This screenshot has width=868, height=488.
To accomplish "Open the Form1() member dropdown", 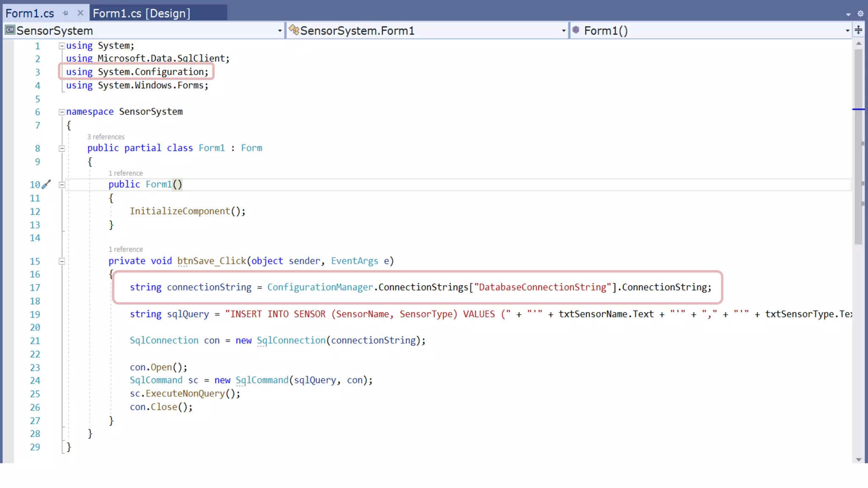I will tap(847, 30).
